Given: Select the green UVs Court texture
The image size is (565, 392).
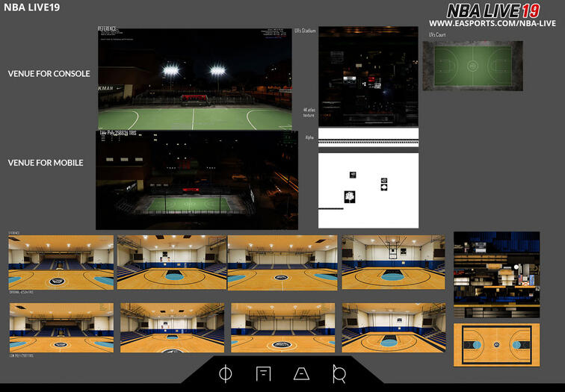Looking at the screenshot, I should [473, 66].
